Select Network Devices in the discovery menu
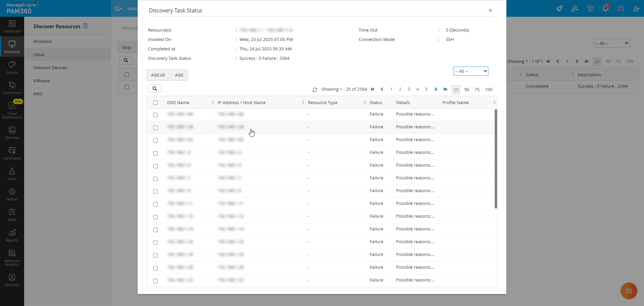Screen dimensions: 644x306 tap(50, 68)
